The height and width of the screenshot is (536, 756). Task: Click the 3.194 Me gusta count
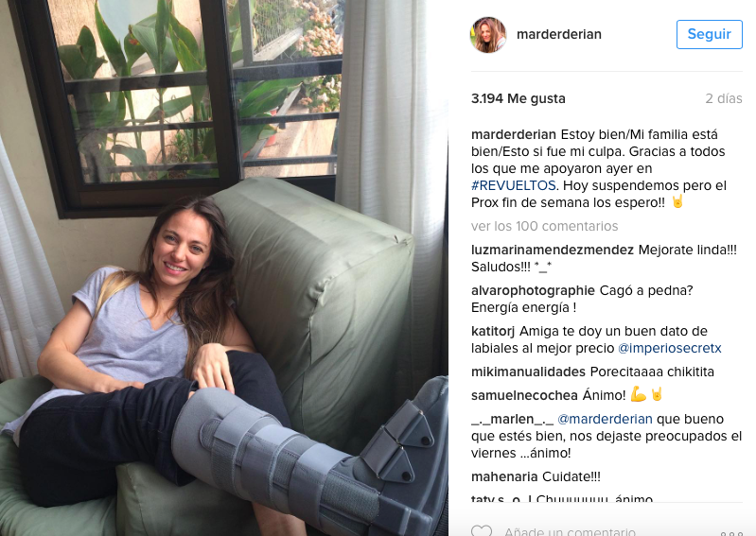point(518,98)
